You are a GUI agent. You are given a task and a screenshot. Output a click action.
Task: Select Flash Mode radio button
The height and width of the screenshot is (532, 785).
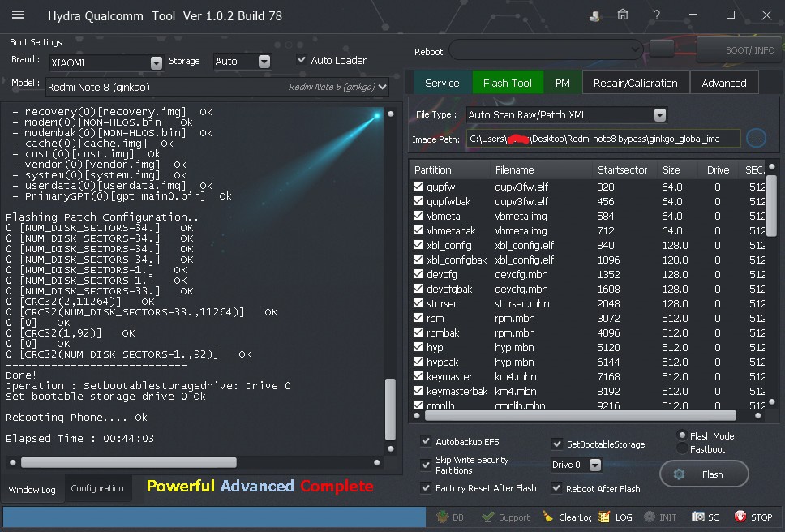tap(682, 435)
